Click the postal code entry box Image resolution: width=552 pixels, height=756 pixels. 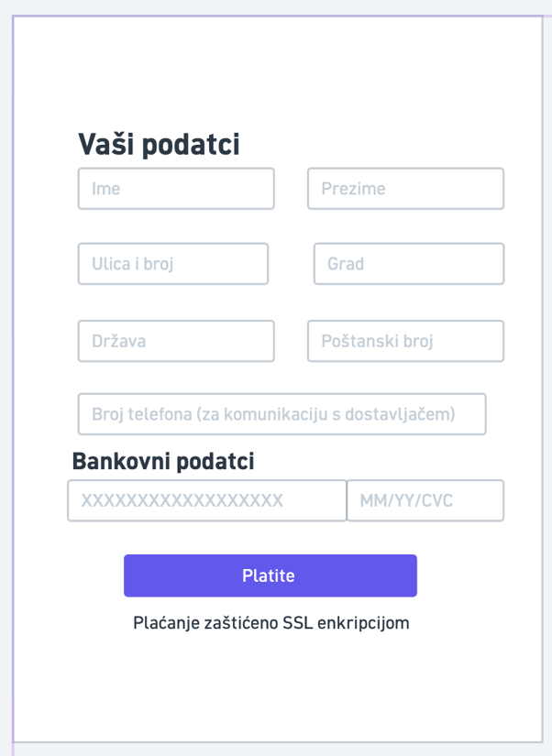[406, 341]
